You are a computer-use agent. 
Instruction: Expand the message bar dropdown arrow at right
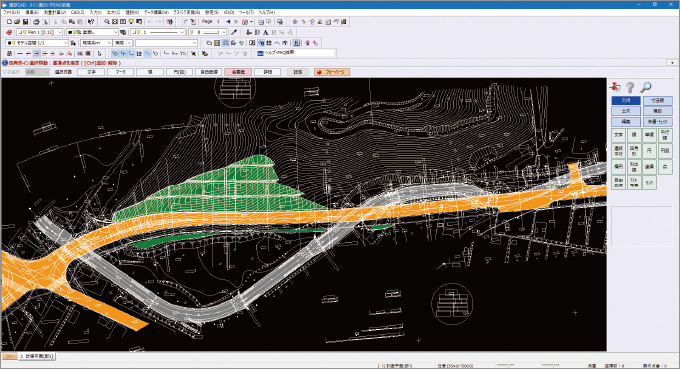click(672, 63)
